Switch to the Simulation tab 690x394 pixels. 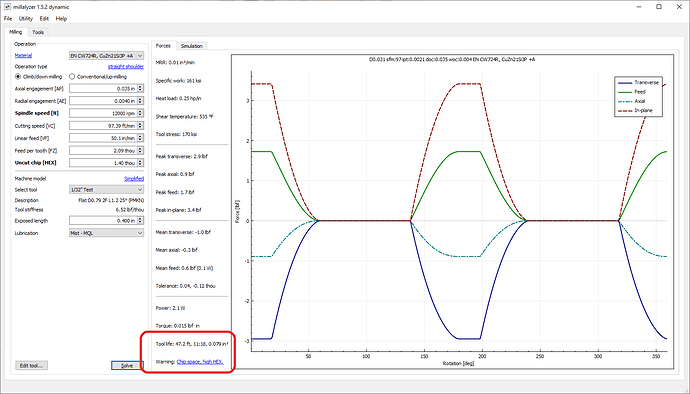[191, 46]
